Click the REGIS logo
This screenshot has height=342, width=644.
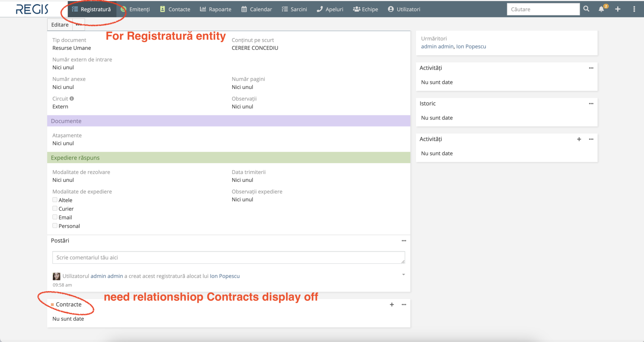pos(32,9)
